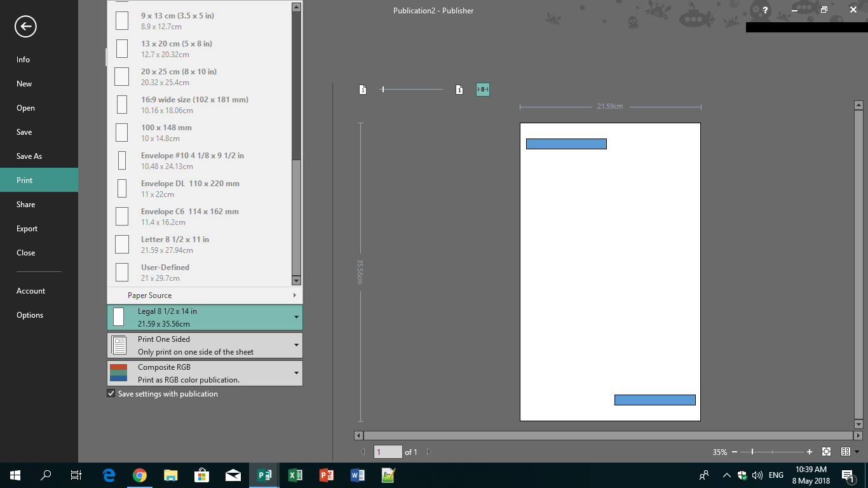Choose Envelope DL 110 x 220 mm

tap(200, 189)
